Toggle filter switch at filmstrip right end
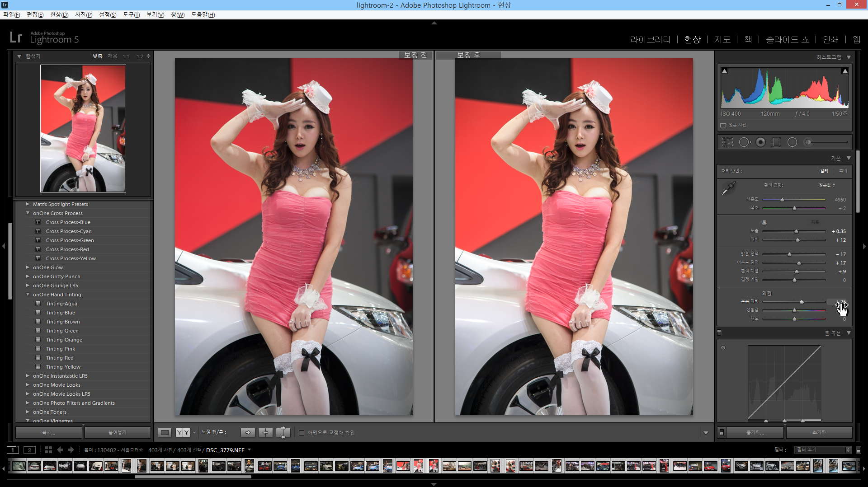 [859, 450]
